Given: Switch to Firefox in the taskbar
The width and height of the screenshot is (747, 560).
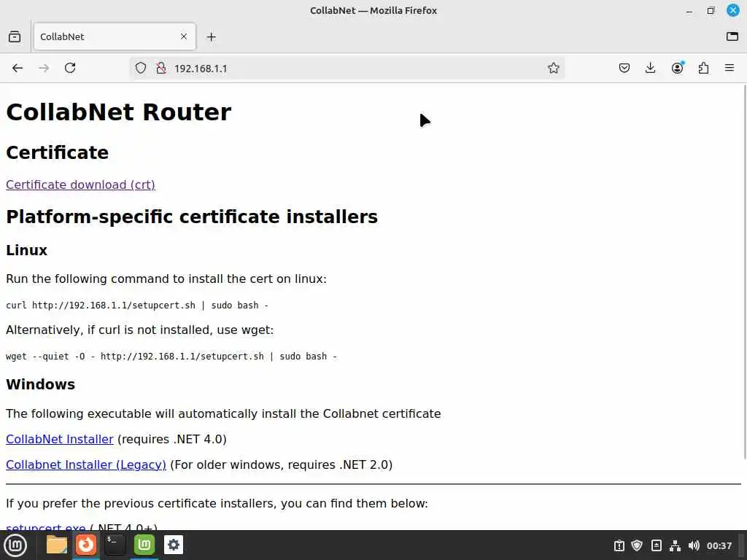Looking at the screenshot, I should point(86,545).
